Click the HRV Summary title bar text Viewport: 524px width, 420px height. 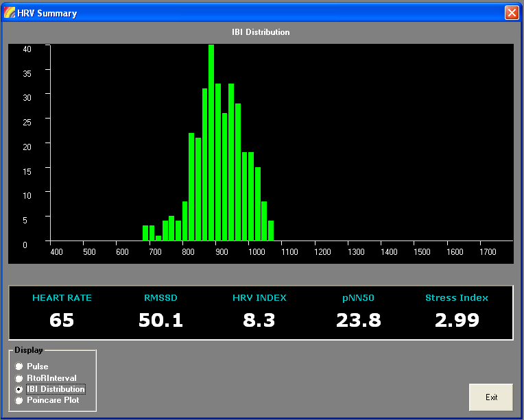click(47, 13)
